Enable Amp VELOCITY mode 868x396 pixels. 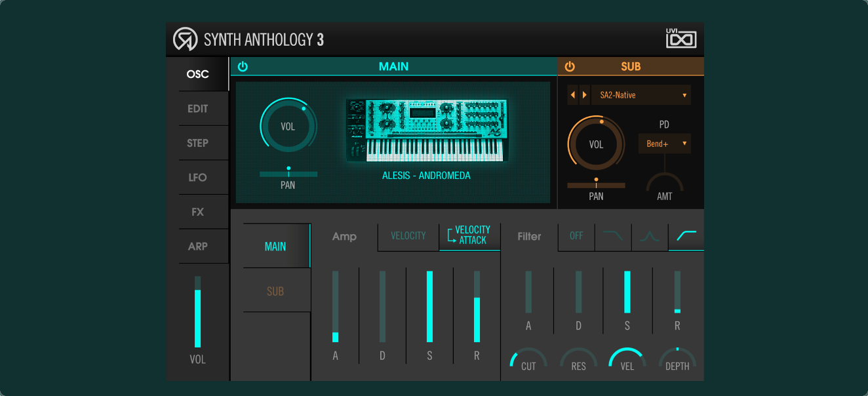[408, 236]
